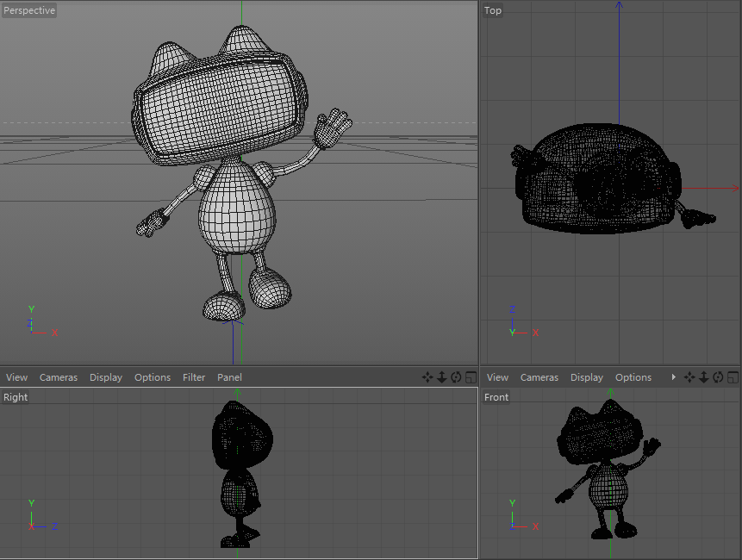Click the move camera icon in Right viewport bar
This screenshot has height=560, width=742.
[x=427, y=377]
